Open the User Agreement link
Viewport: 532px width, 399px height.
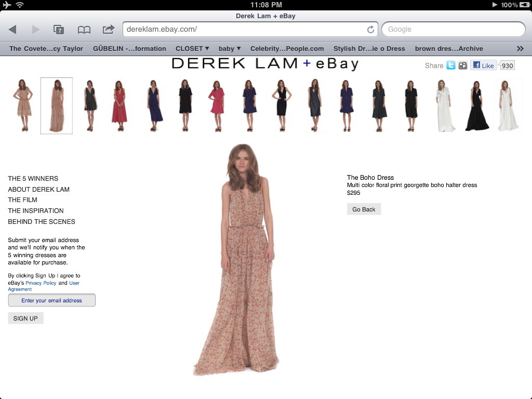coord(44,286)
